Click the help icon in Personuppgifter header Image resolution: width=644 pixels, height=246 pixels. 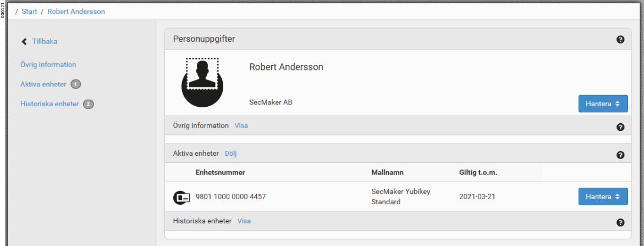(x=620, y=40)
